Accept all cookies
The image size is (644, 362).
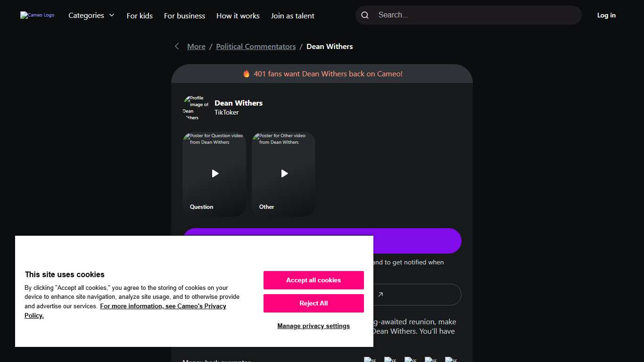(314, 280)
